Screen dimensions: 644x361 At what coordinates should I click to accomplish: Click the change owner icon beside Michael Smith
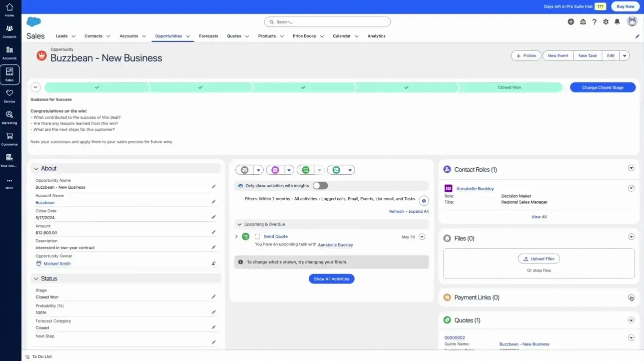click(x=213, y=263)
